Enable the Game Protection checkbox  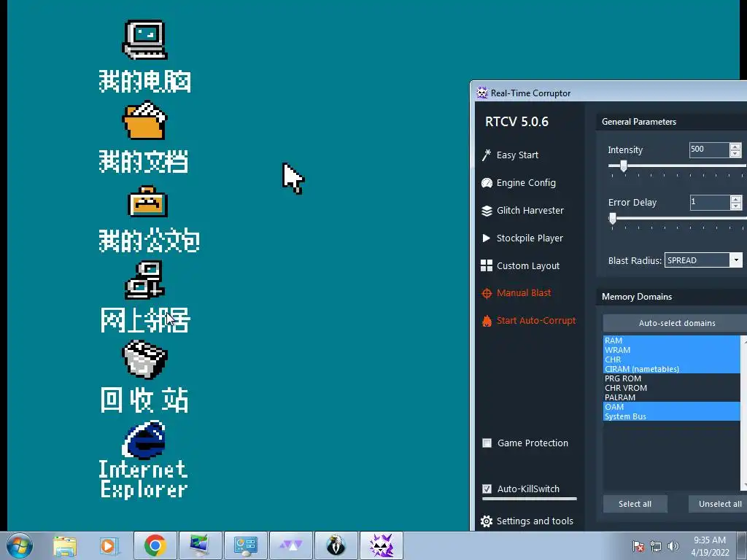click(x=487, y=443)
